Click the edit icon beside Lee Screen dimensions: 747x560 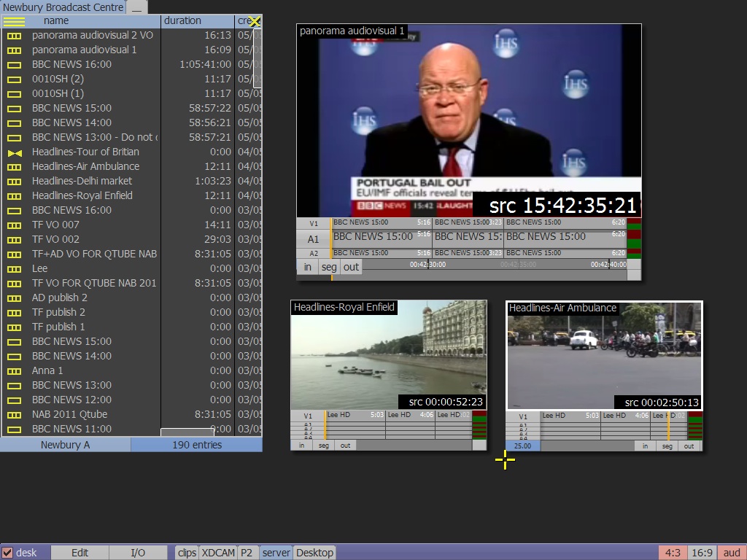(x=15, y=269)
